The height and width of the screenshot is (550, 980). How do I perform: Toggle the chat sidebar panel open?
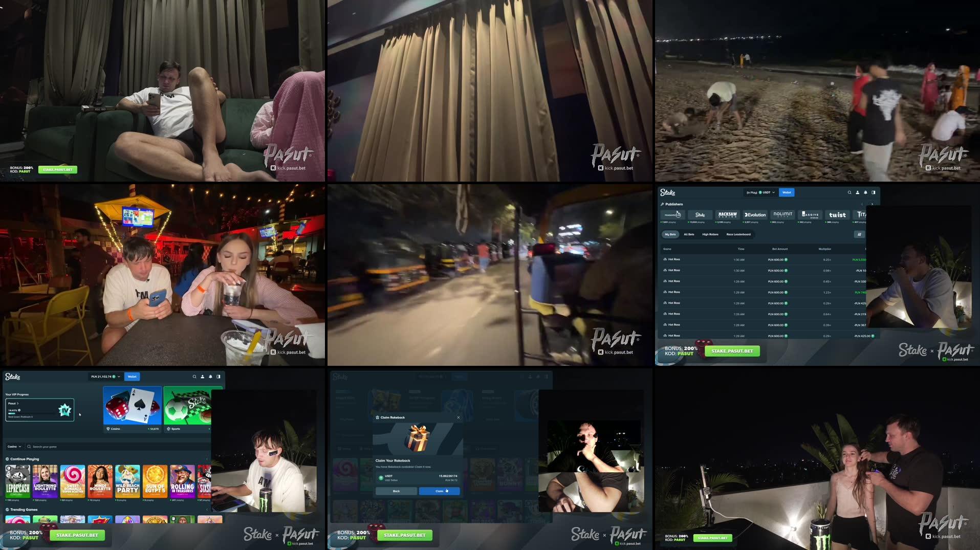[874, 192]
